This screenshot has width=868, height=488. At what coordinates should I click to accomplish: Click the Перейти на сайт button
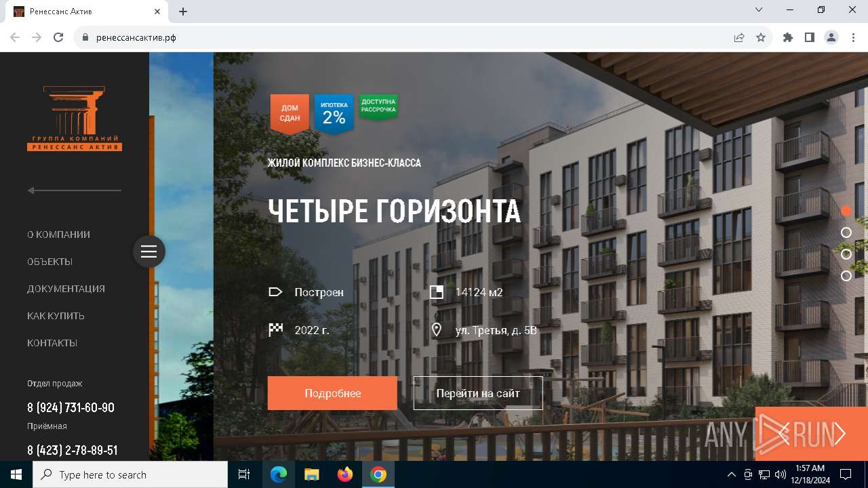tap(478, 393)
